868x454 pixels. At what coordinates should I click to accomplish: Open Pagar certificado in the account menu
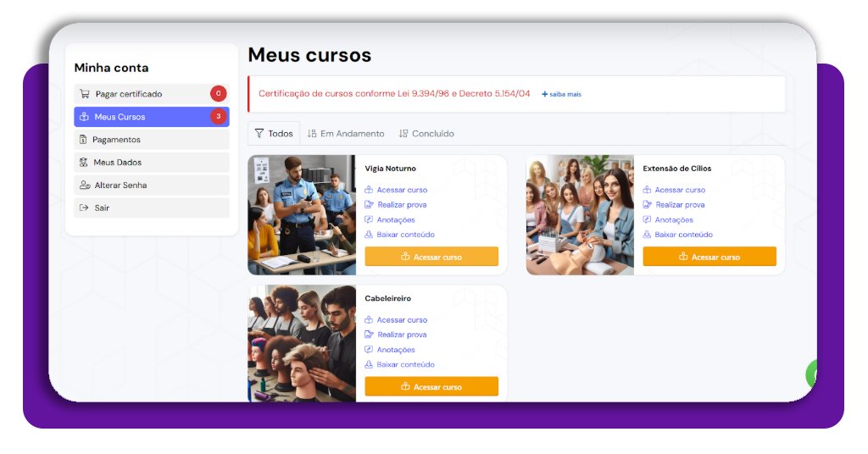151,94
